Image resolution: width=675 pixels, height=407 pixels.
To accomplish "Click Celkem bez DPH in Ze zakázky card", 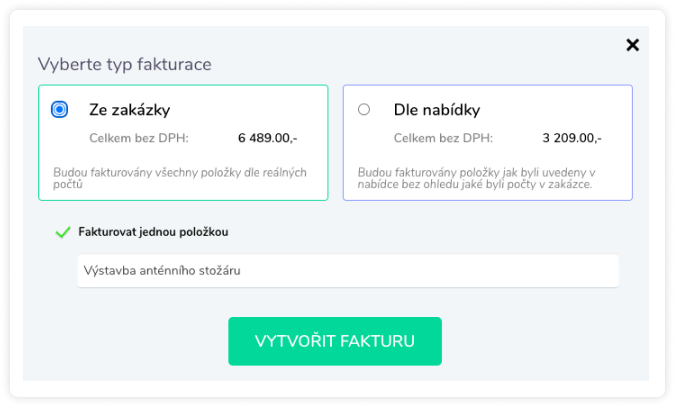I will pyautogui.click(x=138, y=138).
